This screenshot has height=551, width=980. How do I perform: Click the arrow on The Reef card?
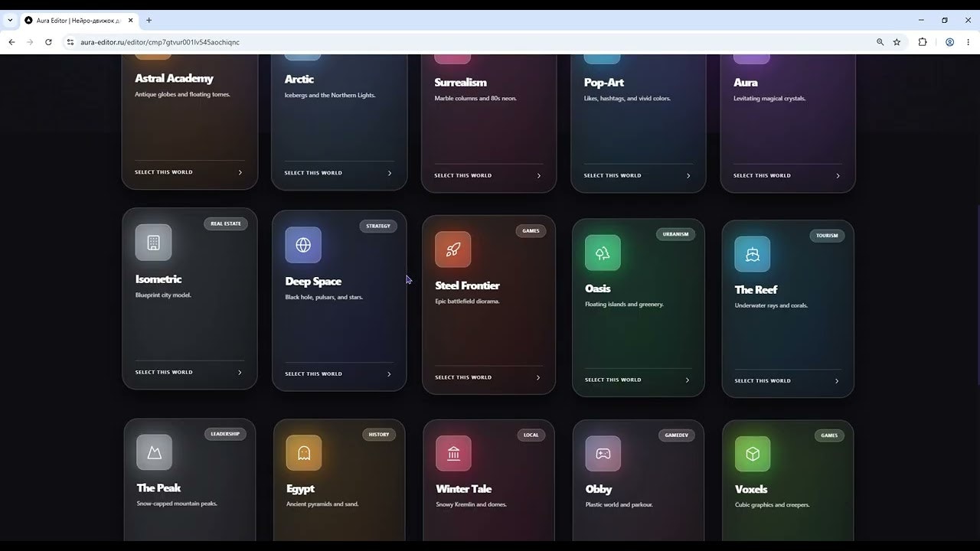point(836,380)
